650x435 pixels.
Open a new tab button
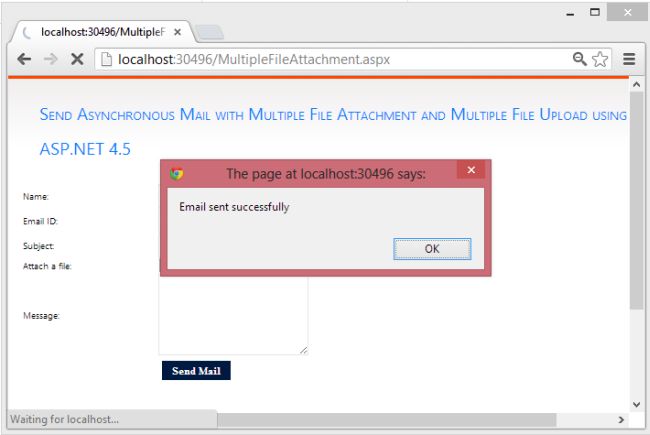coord(209,32)
